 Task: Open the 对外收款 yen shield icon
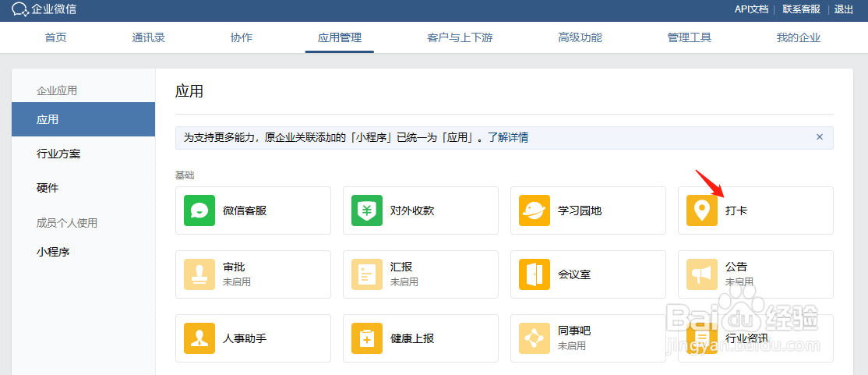[x=367, y=210]
